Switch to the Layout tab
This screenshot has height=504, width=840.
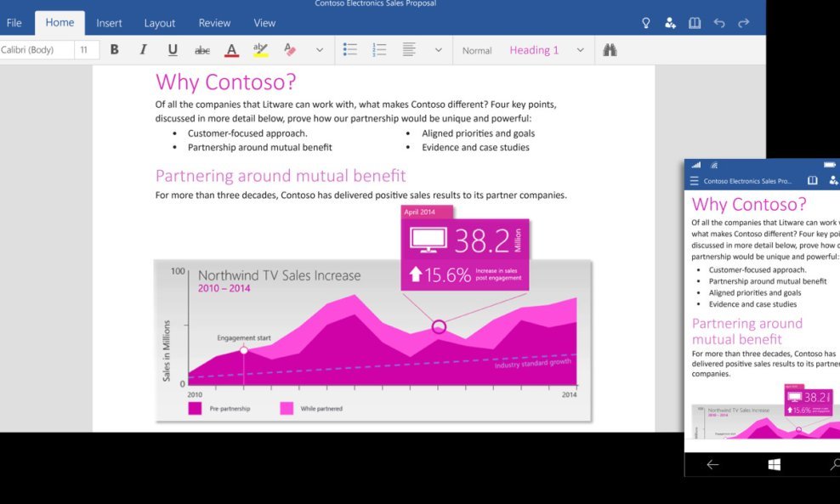pos(160,23)
